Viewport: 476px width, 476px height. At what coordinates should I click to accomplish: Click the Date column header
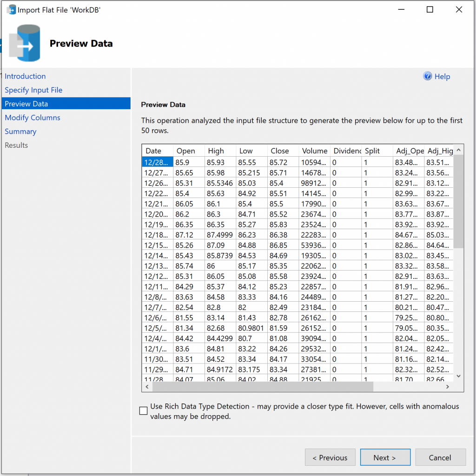[158, 151]
